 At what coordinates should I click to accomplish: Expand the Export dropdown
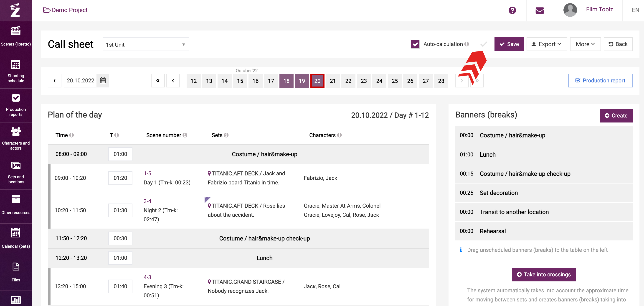pyautogui.click(x=547, y=44)
